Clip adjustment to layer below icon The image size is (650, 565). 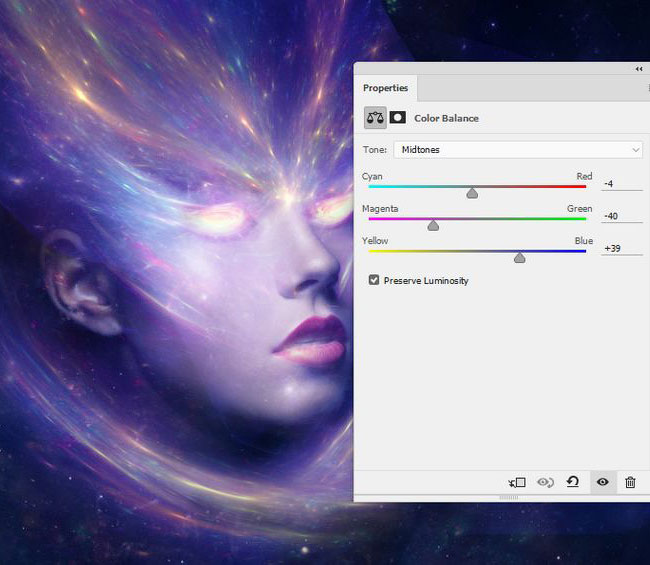tap(517, 482)
